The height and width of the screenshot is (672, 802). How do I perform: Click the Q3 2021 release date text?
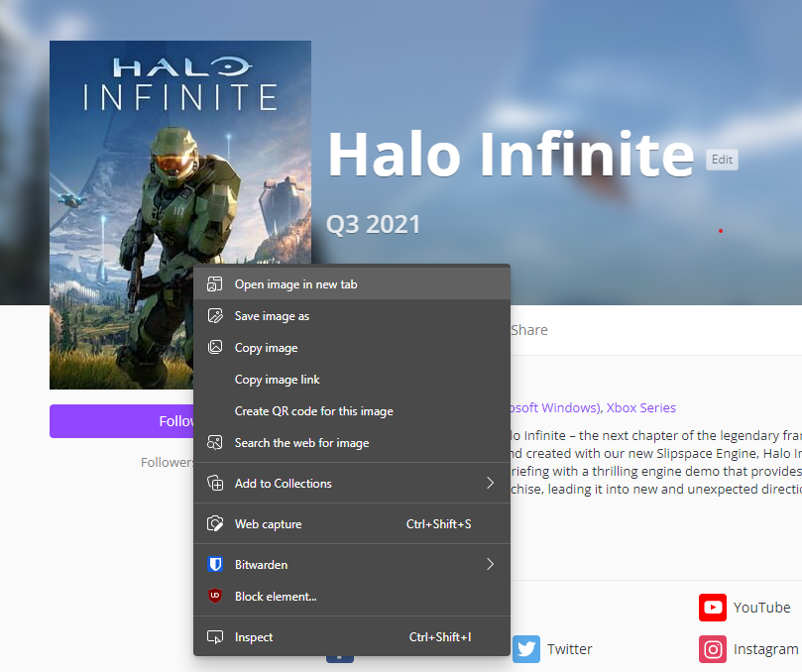pyautogui.click(x=373, y=225)
